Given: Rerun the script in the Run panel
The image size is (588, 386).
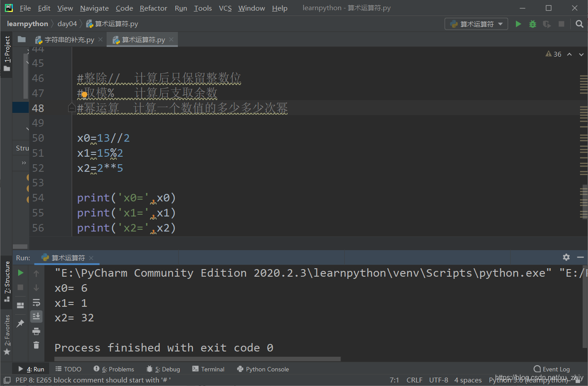Looking at the screenshot, I should [x=20, y=273].
